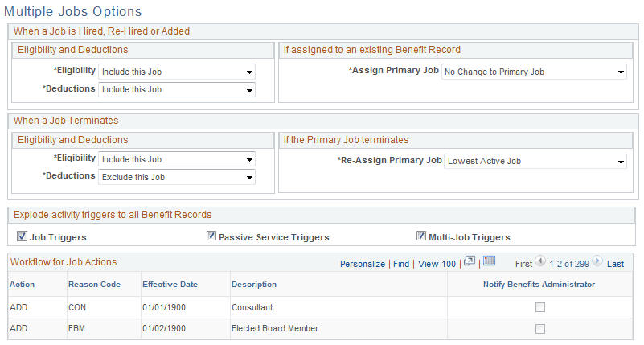Sort by Notify Benefits Administrator column header

coord(539,284)
